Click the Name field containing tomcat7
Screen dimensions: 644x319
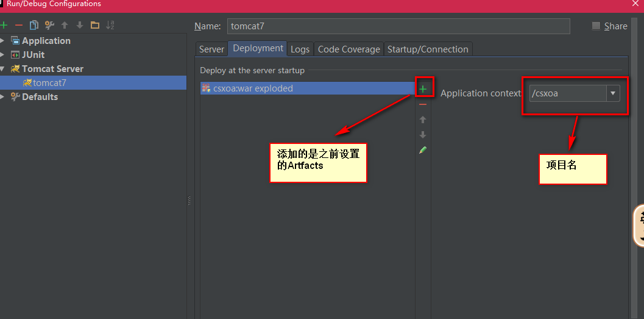[x=398, y=26]
